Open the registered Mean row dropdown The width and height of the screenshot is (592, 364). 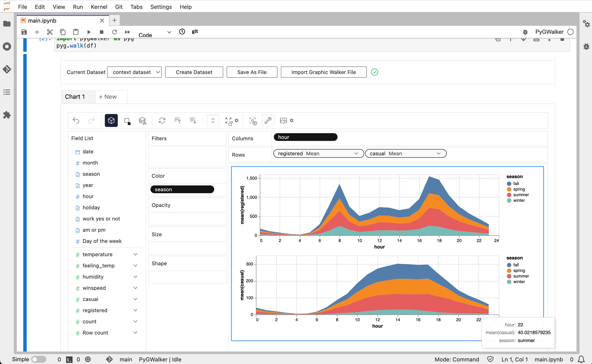tap(356, 153)
